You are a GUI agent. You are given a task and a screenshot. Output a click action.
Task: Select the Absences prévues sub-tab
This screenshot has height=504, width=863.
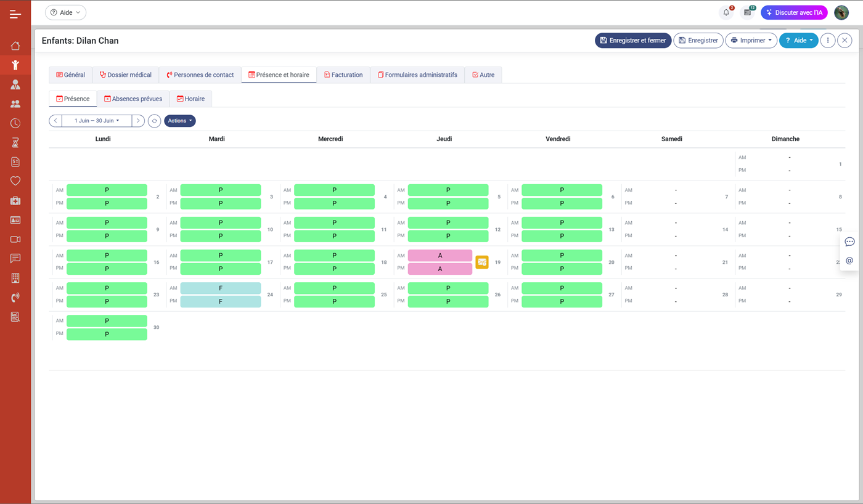click(133, 99)
